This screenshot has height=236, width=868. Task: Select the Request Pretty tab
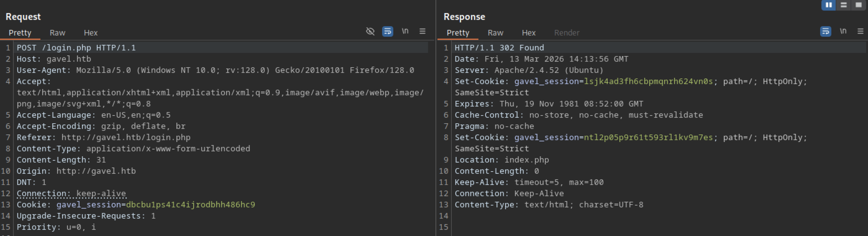point(20,33)
